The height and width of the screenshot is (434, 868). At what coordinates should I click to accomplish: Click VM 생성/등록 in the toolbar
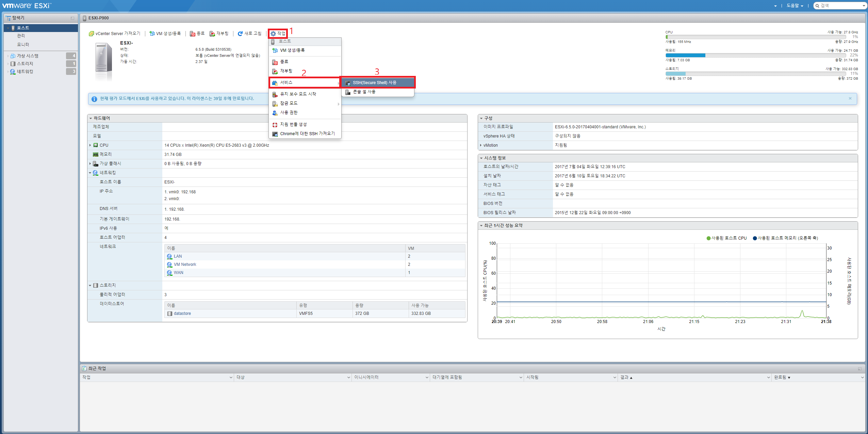click(x=165, y=33)
